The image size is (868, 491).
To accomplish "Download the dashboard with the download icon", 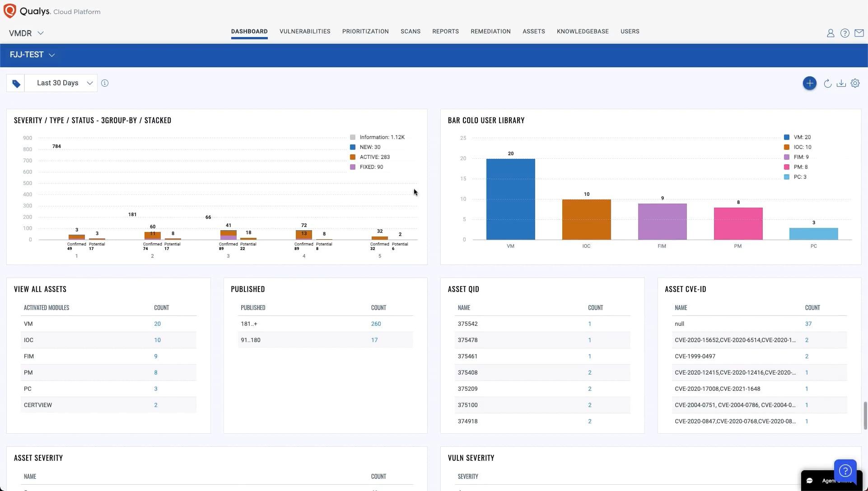I will [x=841, y=83].
